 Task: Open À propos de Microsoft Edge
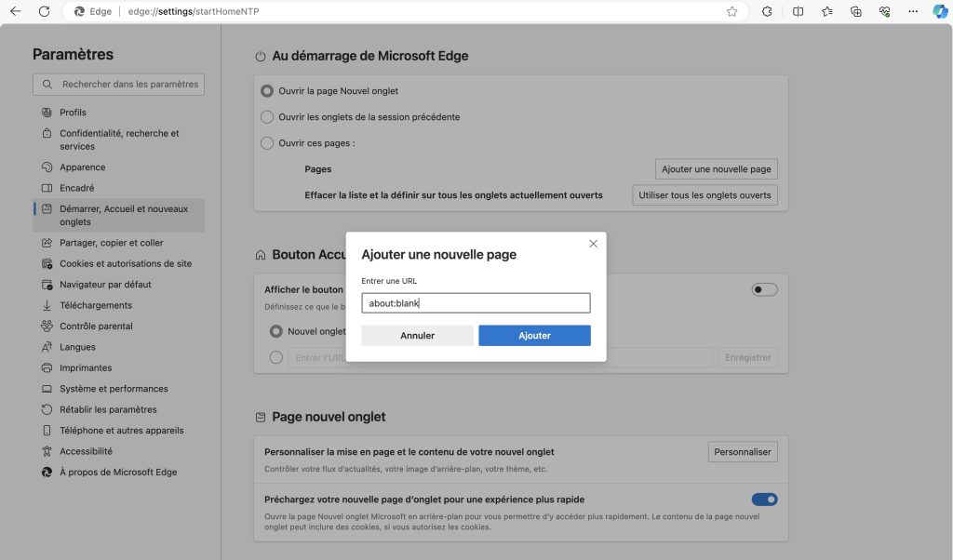click(118, 472)
